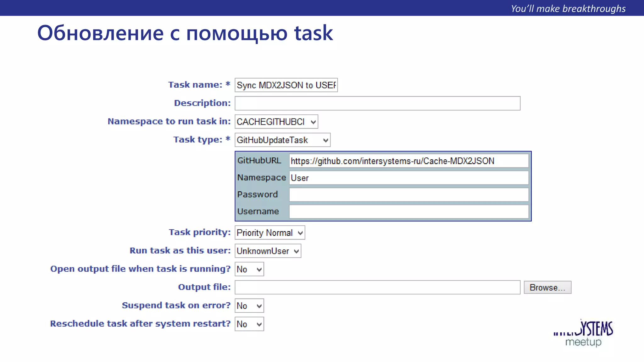Viewport: 644px width, 362px height.
Task: Open the Task type dropdown
Action: (x=282, y=140)
